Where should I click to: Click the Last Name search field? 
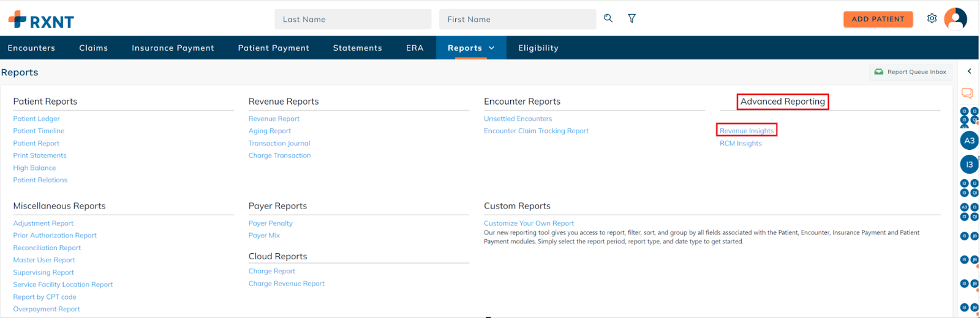pyautogui.click(x=353, y=19)
